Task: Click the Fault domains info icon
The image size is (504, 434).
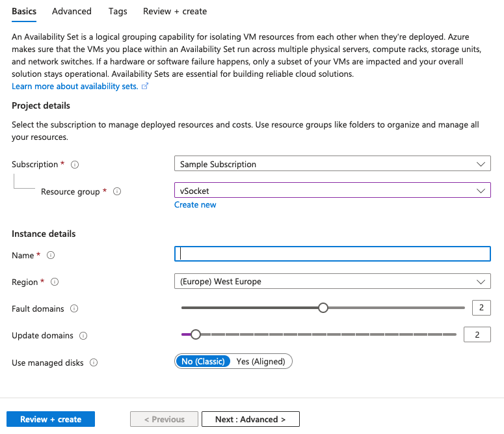Action: (74, 308)
